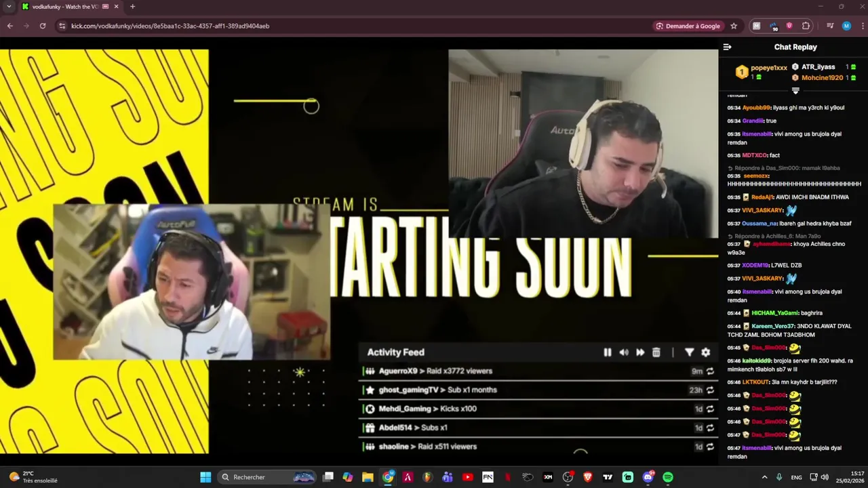
Task: Collapse the Chat Replay panel
Action: [727, 47]
